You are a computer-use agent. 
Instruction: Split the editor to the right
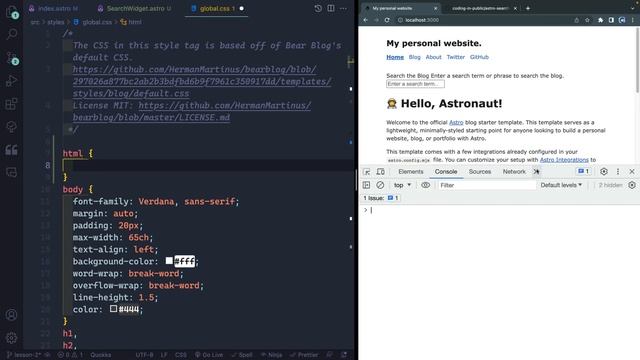click(331, 8)
